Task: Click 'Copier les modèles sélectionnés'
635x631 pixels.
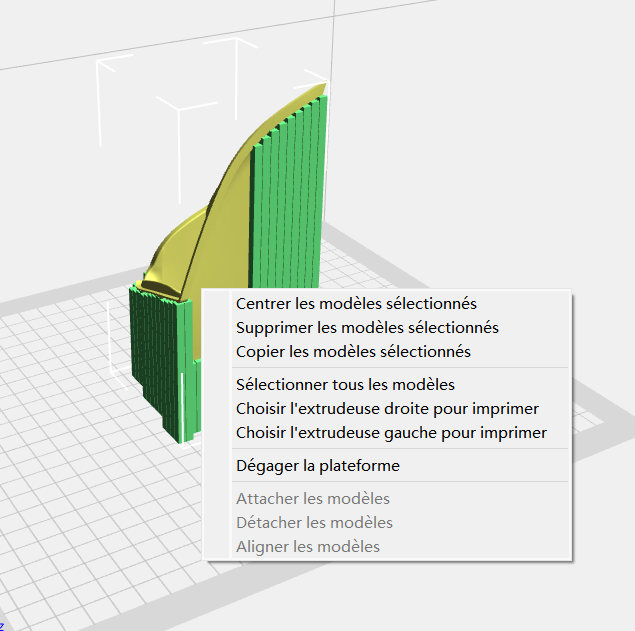Action: [x=387, y=352]
